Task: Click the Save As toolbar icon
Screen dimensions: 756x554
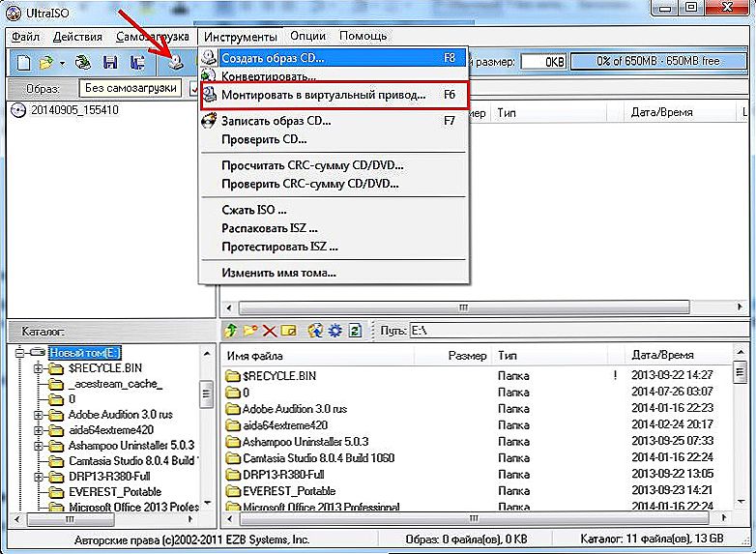Action: coord(137,63)
